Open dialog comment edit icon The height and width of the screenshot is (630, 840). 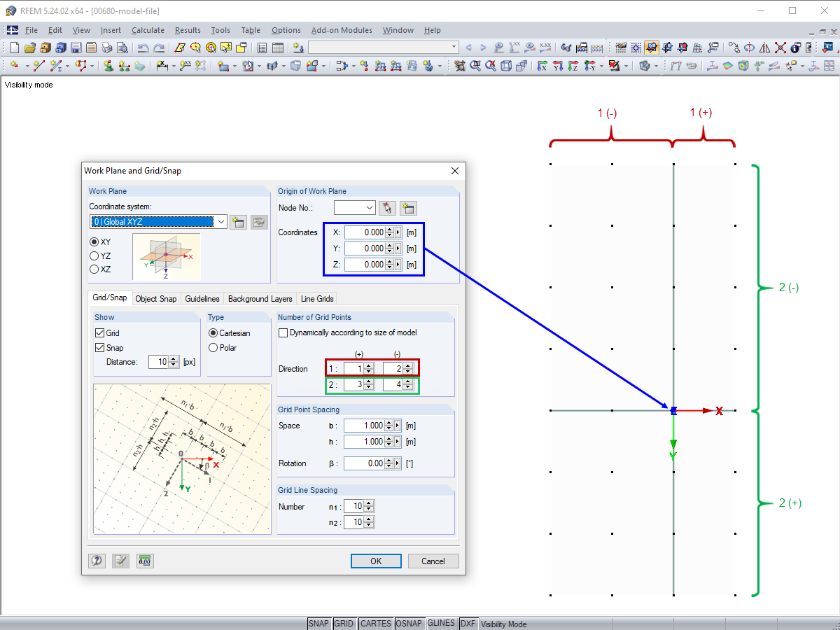click(120, 561)
